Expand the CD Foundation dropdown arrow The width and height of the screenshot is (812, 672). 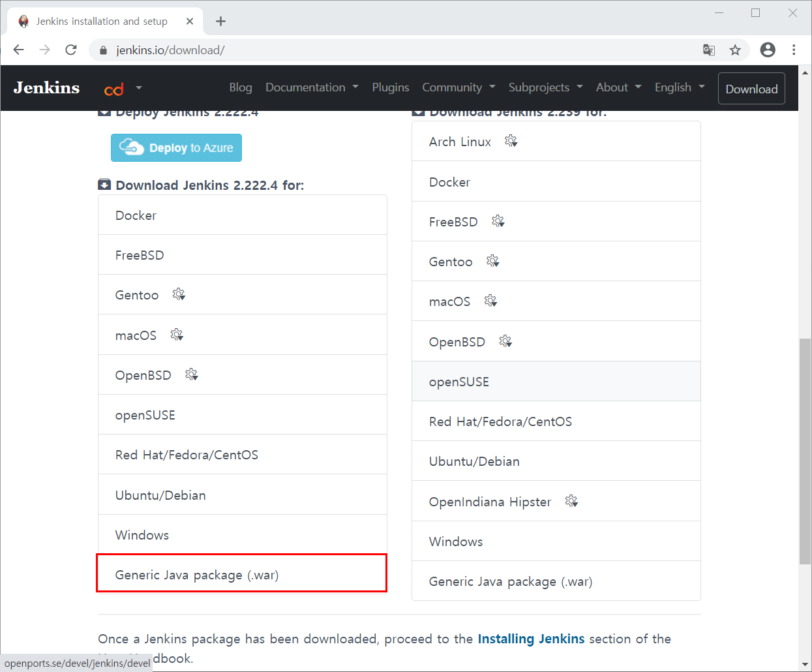(x=139, y=87)
